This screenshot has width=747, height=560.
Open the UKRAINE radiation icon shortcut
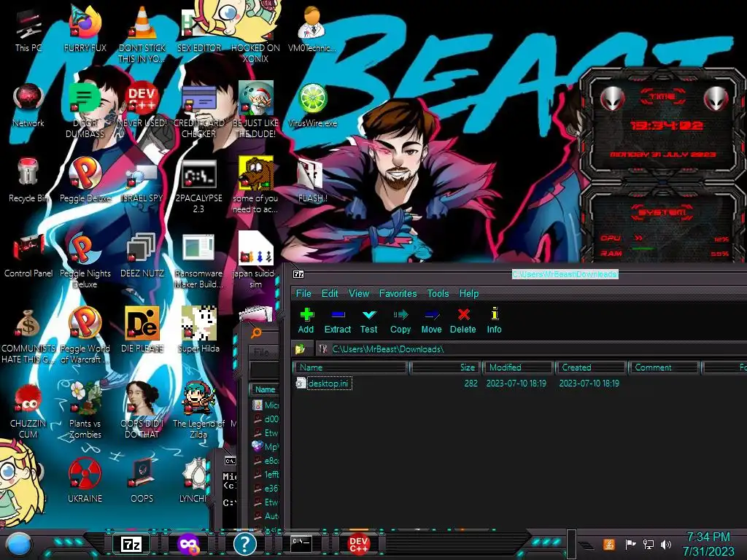(85, 480)
